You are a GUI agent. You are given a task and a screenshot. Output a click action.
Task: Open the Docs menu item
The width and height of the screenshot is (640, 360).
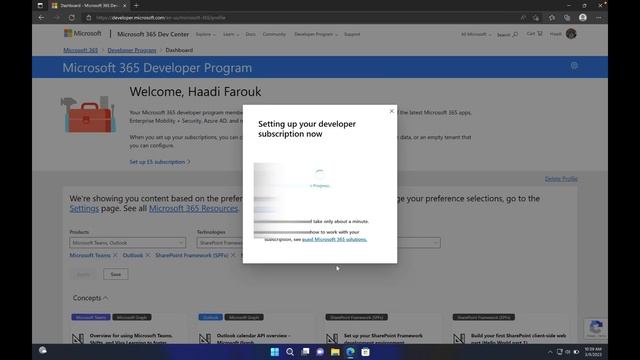click(x=251, y=34)
